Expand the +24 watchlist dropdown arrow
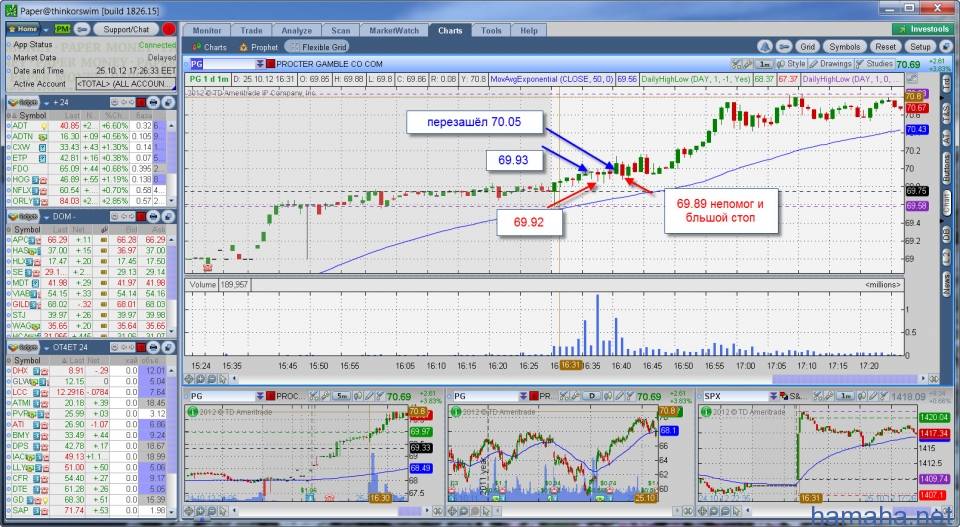Screen dimensions: 960x527 46,102
